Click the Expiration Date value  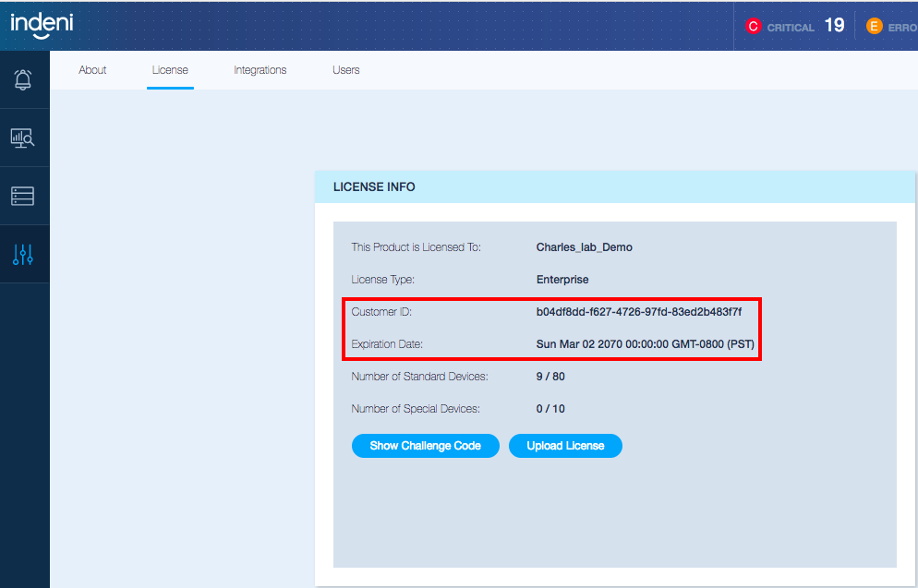[x=645, y=344]
